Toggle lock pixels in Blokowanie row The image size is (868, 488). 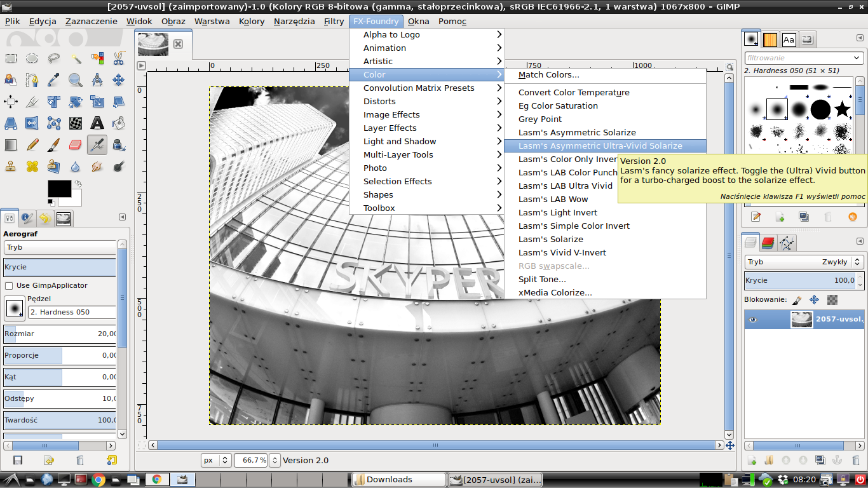point(798,299)
